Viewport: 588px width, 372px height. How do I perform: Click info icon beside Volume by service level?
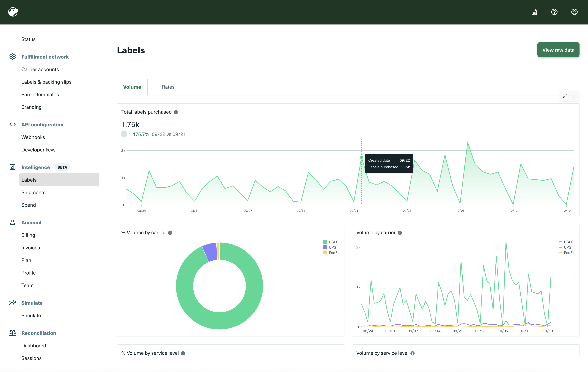point(412,353)
